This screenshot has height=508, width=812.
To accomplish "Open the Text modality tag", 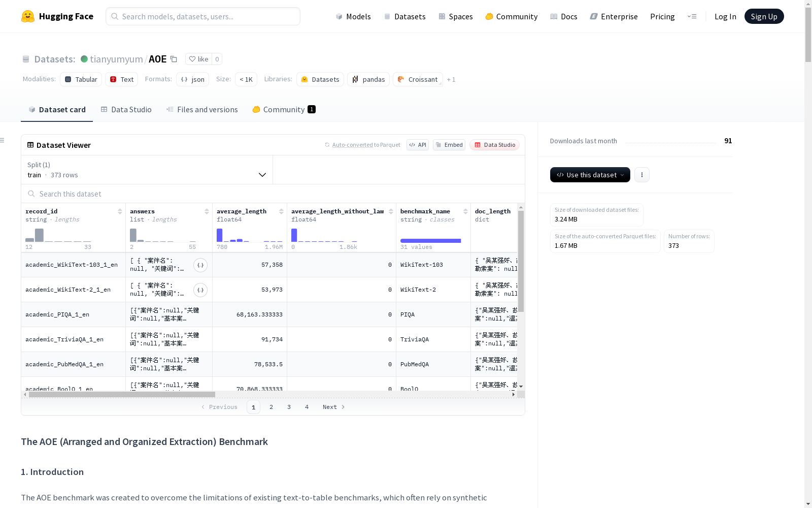I will pos(122,79).
